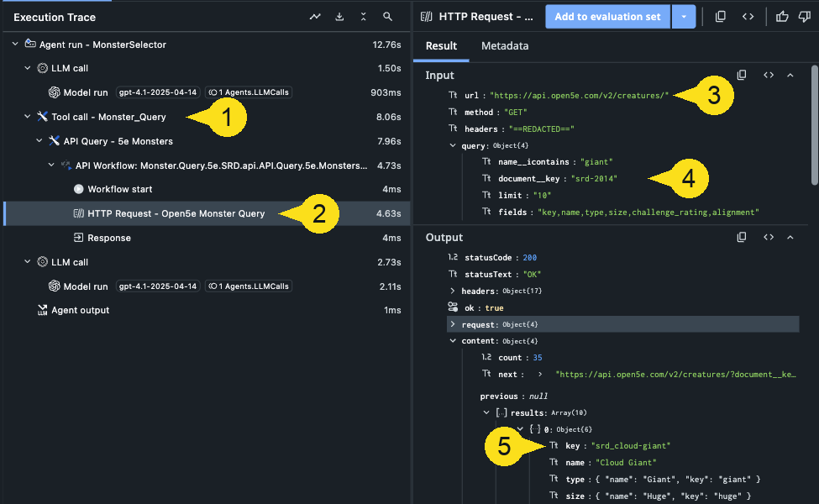Click the key value srd_cloud-giant
The image size is (819, 504).
tap(631, 445)
